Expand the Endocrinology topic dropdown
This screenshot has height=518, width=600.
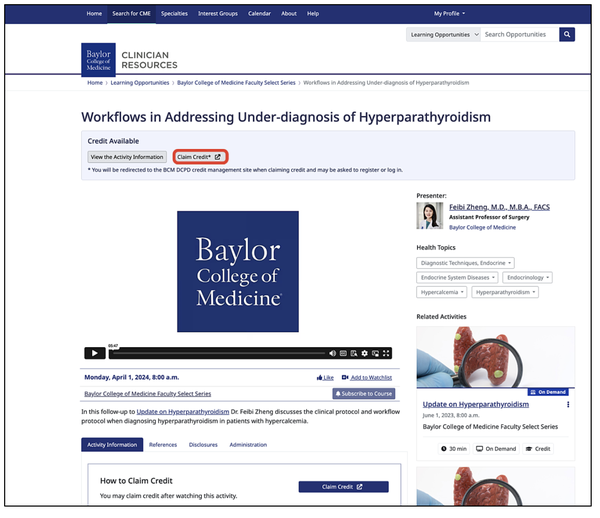(527, 277)
